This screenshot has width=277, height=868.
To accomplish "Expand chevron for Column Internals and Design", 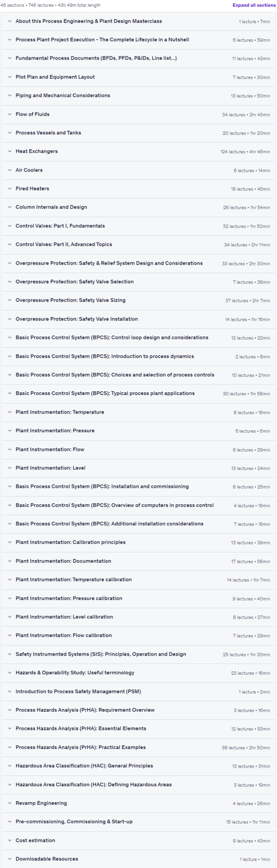I will point(9,207).
